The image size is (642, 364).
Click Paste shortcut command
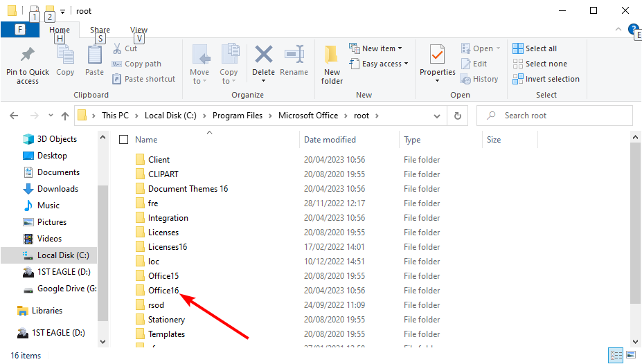144,79
